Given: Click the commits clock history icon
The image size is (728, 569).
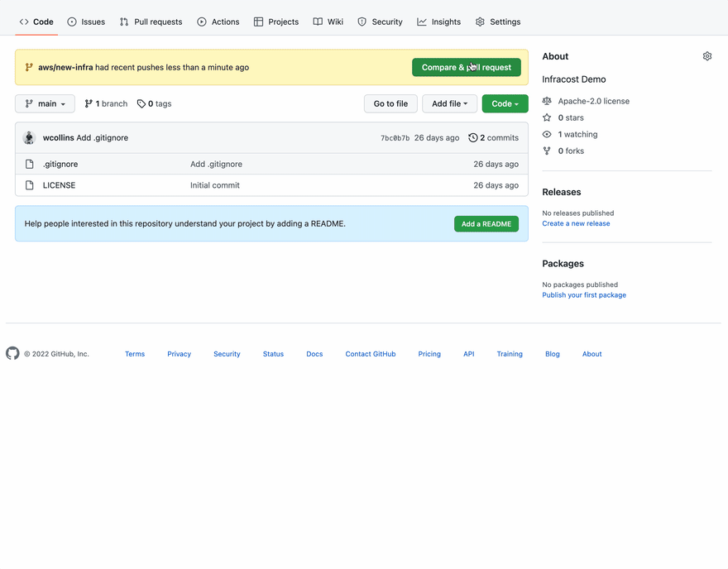Looking at the screenshot, I should click(472, 138).
